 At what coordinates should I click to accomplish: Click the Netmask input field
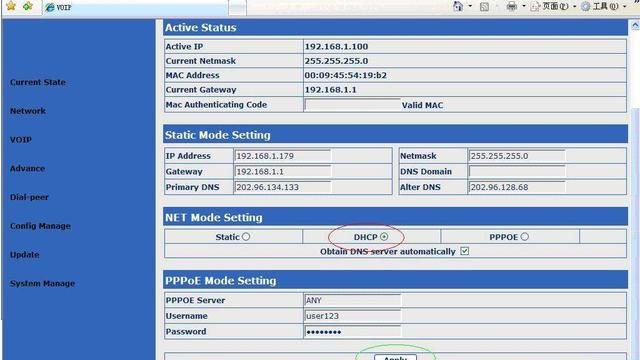coord(517,156)
